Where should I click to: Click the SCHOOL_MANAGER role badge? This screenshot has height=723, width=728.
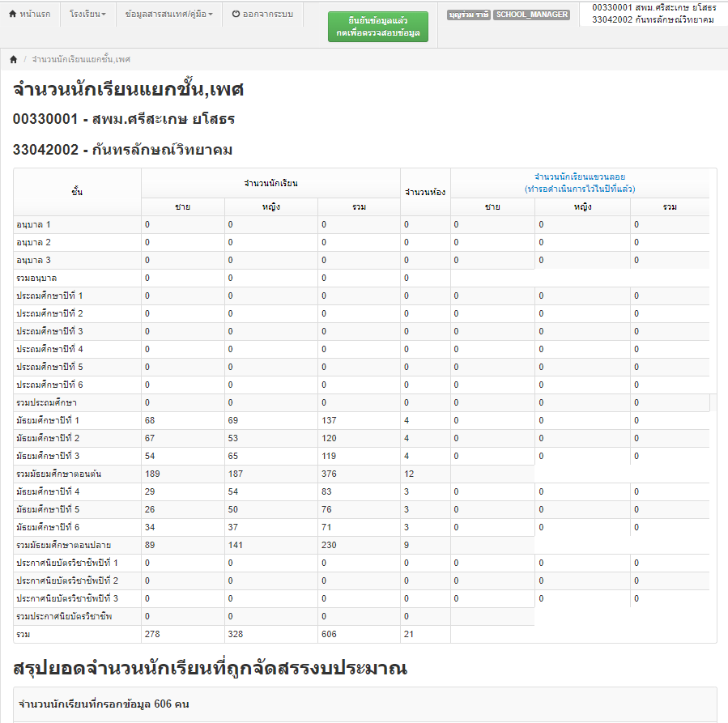point(531,15)
